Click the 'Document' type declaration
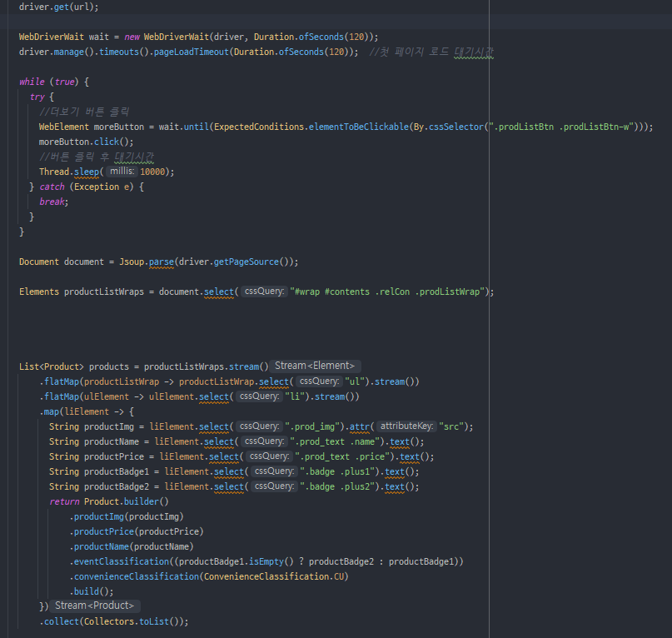 39,262
